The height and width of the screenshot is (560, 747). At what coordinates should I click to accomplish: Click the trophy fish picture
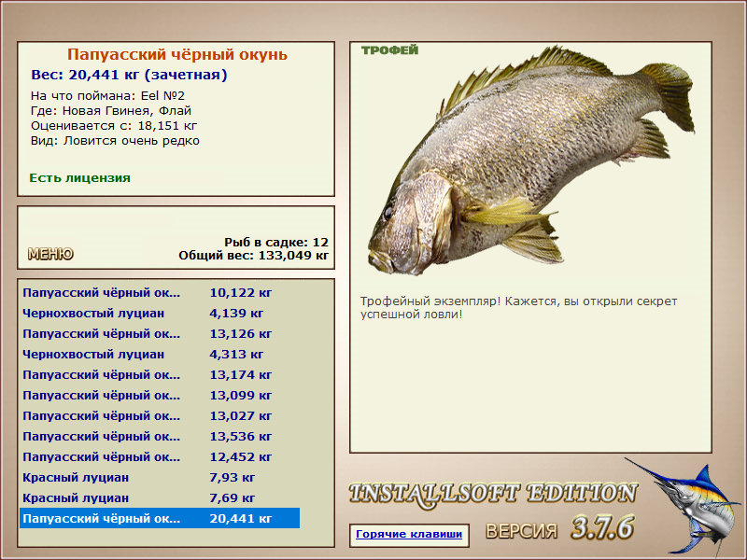click(530, 161)
